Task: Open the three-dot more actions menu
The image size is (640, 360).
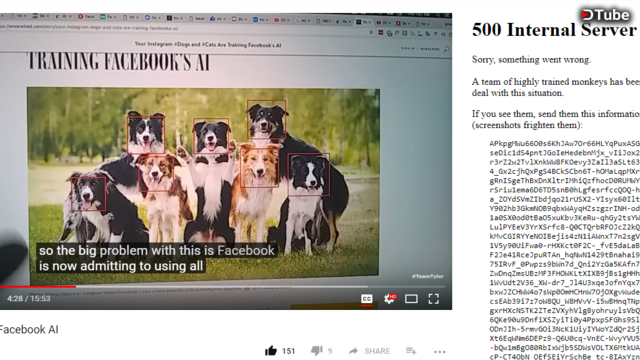Action: pos(440,351)
